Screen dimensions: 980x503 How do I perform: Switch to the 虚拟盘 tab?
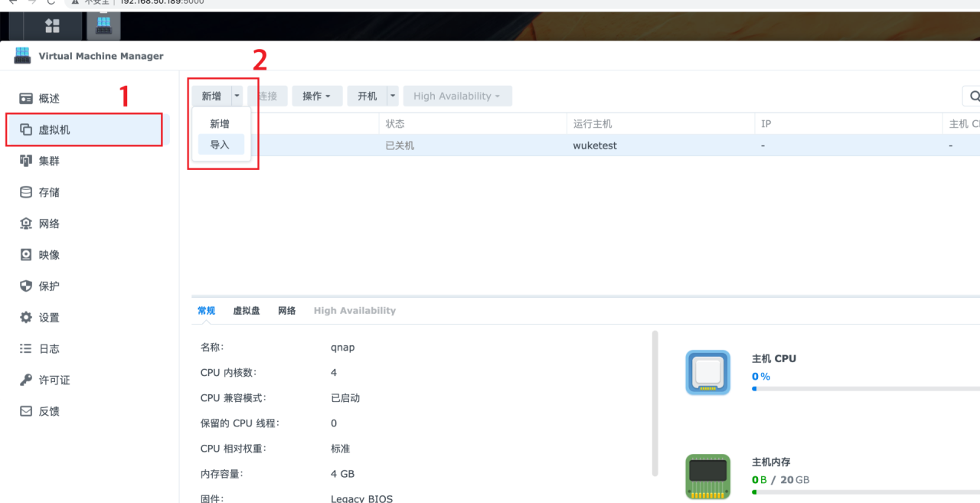point(247,311)
